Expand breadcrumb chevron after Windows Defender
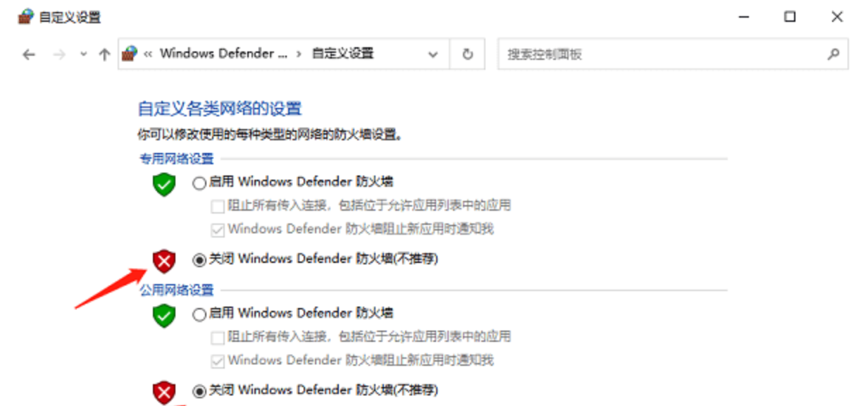The width and height of the screenshot is (868, 406). coord(299,54)
